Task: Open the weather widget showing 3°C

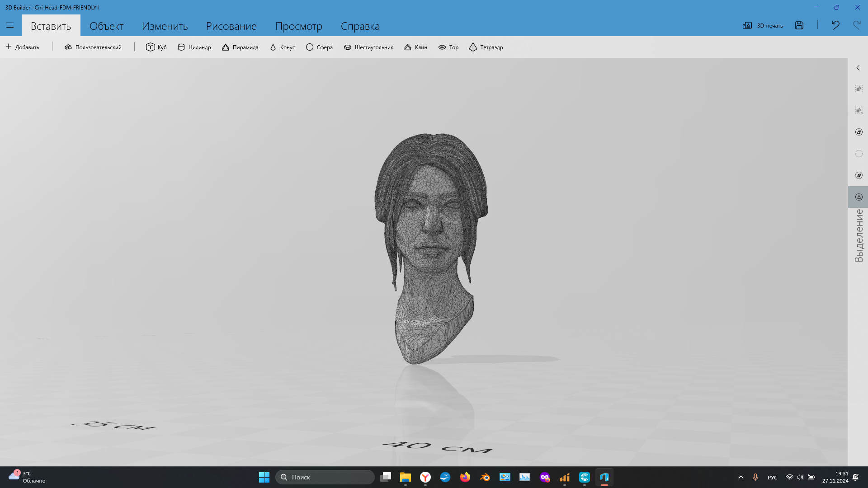Action: coord(27,477)
